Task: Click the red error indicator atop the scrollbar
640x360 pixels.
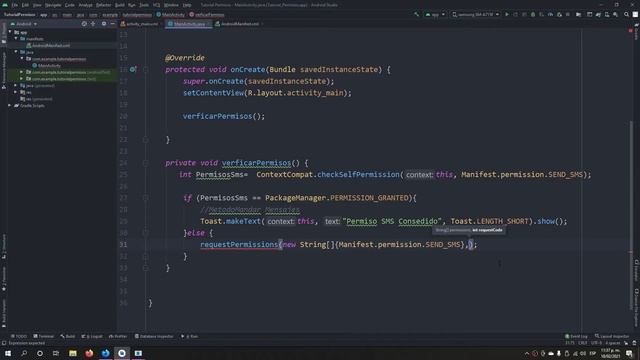Action: [x=631, y=30]
